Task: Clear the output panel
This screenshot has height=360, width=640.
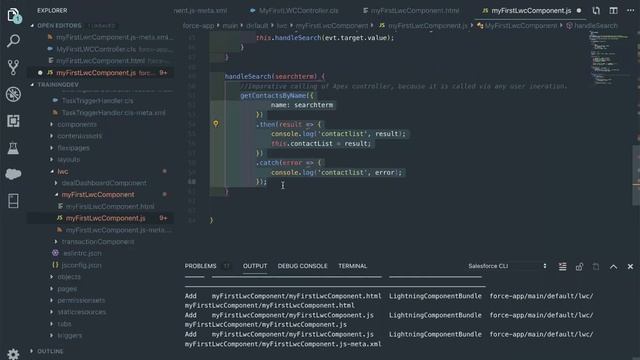Action: click(x=562, y=267)
